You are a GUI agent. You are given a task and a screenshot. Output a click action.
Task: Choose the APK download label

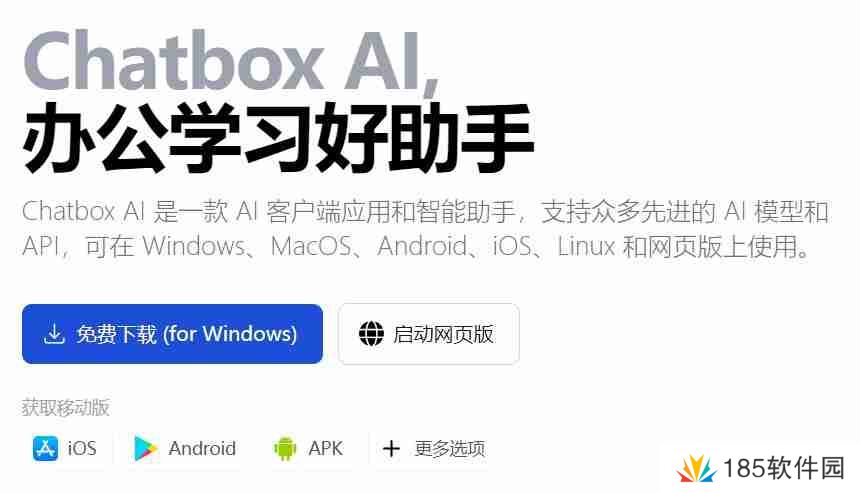point(325,449)
